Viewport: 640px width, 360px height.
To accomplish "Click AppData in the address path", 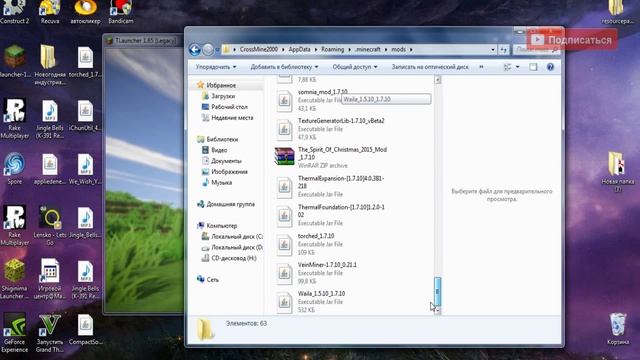I will (299, 49).
